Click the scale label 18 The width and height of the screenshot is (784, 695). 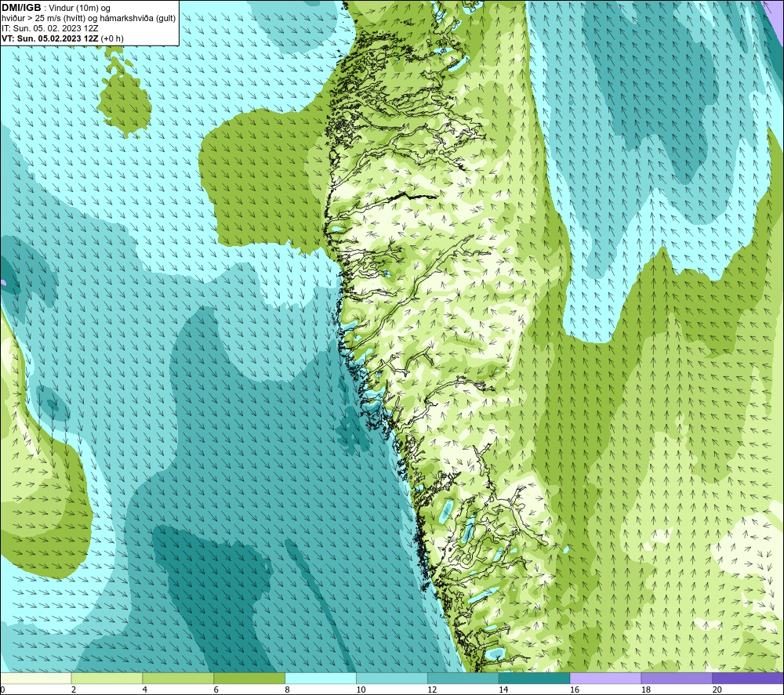tap(645, 690)
